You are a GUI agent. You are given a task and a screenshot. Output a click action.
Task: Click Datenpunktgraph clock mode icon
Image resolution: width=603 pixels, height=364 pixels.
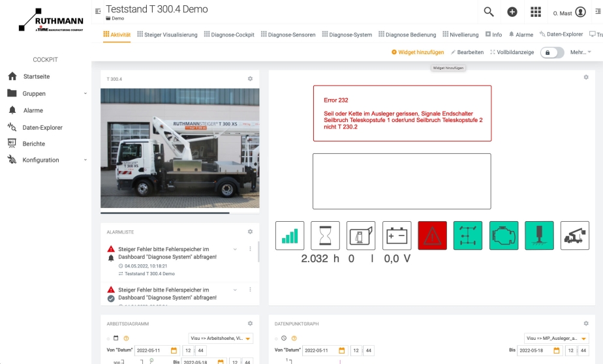pos(284,339)
